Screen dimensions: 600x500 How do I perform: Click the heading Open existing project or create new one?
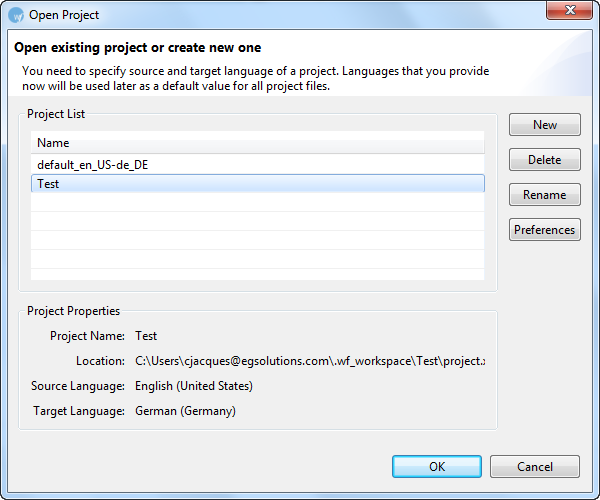coord(137,47)
